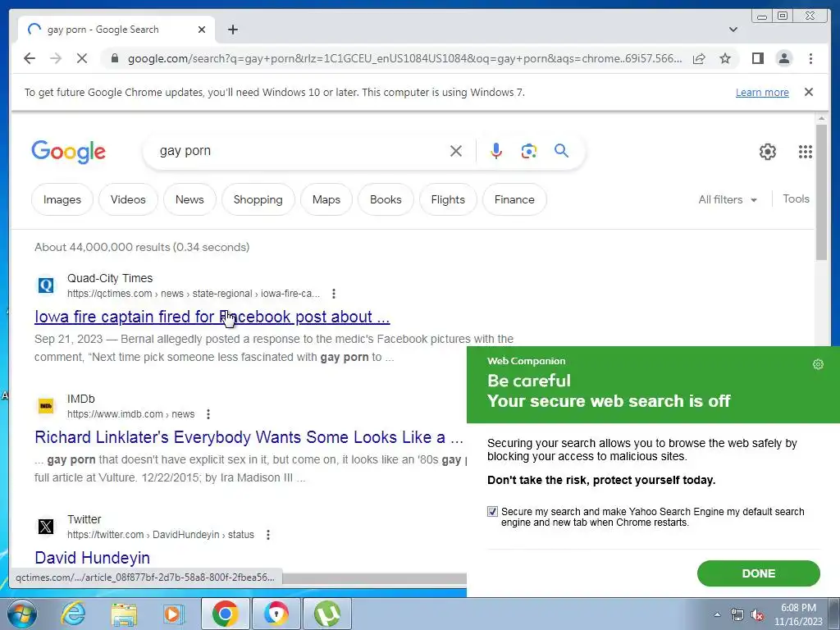Share this page via address bar icon
This screenshot has width=840, height=630.
point(699,59)
